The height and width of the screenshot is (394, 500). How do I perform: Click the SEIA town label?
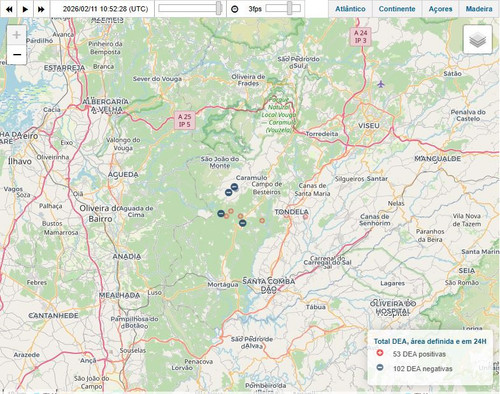click(467, 271)
